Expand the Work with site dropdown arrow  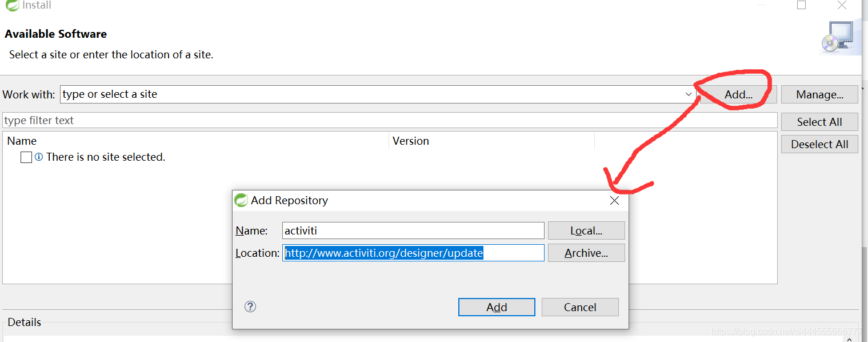[689, 94]
